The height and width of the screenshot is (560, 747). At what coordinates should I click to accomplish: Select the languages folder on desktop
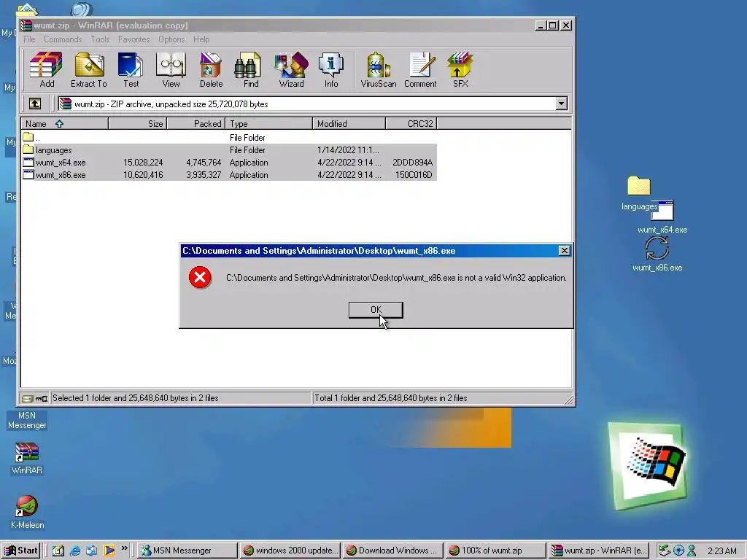(639, 193)
